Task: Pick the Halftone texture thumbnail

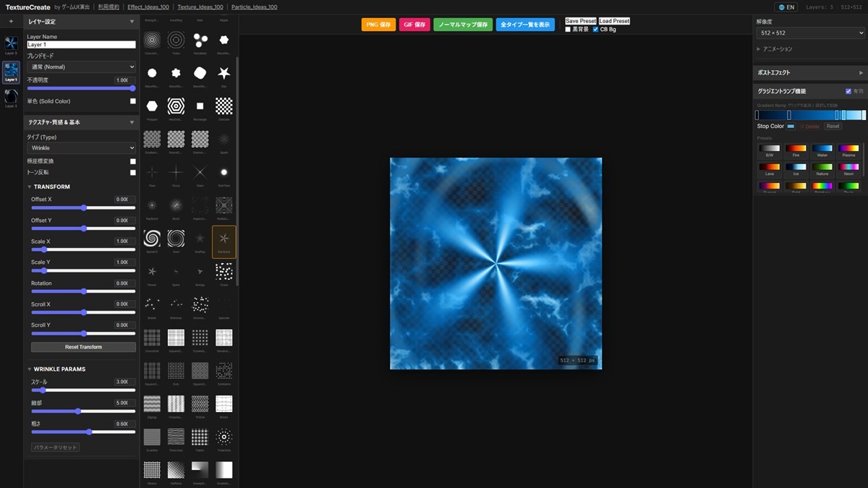Action: pos(176,469)
